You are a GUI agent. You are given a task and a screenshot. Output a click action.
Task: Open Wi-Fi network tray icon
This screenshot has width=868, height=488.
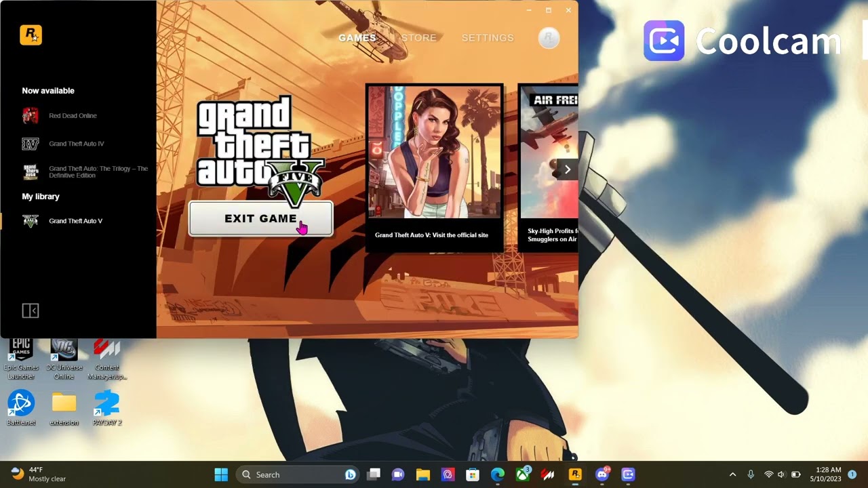[769, 474]
